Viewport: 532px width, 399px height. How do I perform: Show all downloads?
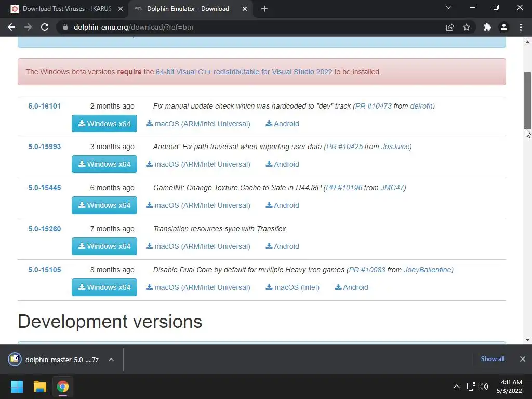pos(493,359)
